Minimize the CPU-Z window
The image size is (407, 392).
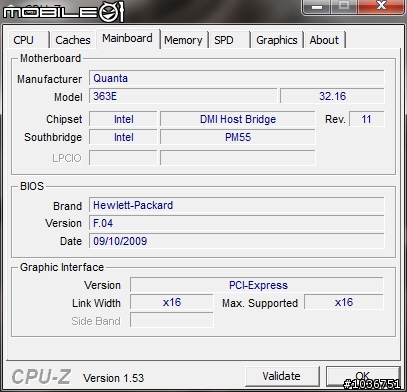pos(317,6)
